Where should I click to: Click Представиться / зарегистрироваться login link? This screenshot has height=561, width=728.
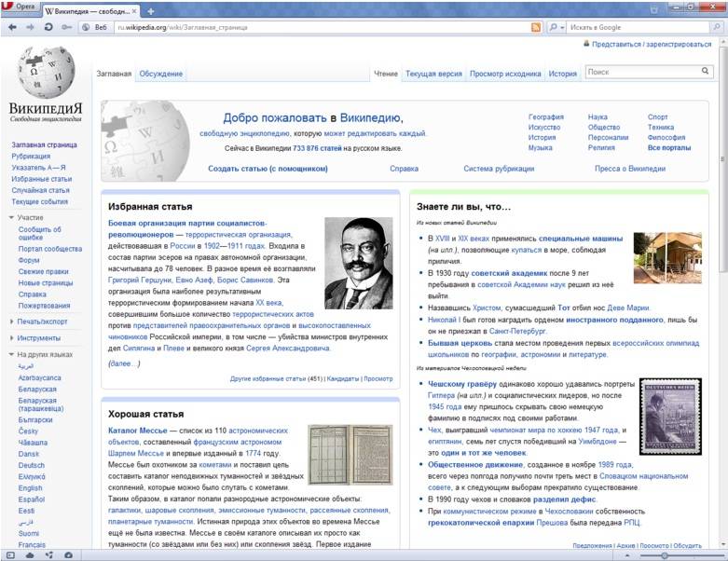pos(652,44)
